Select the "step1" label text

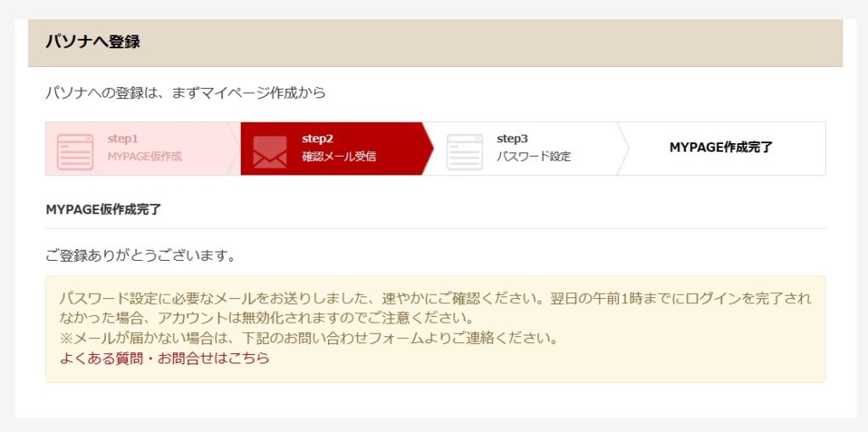pos(123,139)
